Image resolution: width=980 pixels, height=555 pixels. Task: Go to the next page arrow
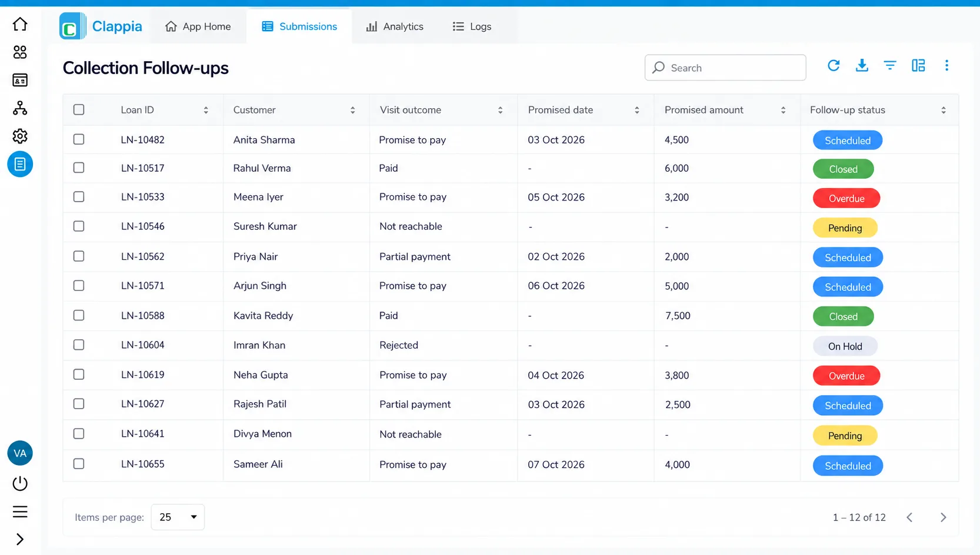(x=943, y=517)
